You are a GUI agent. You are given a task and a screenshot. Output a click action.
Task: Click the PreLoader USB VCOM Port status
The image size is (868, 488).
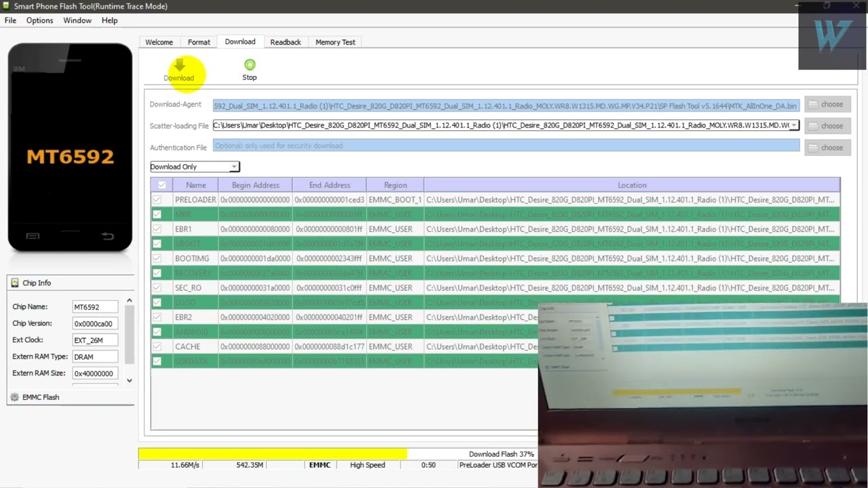click(498, 465)
